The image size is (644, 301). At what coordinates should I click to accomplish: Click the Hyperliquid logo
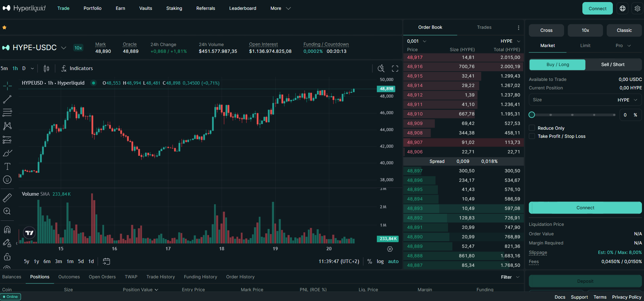[24, 8]
